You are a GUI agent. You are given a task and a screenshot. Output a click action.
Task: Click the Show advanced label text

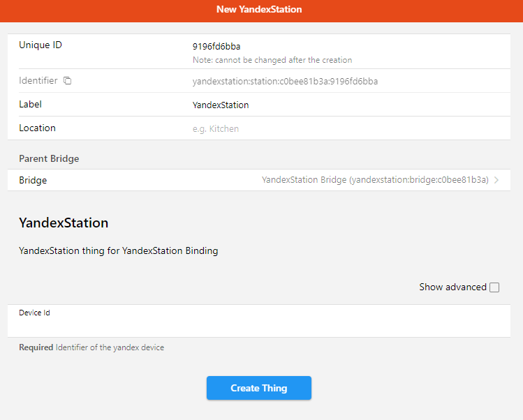point(452,287)
